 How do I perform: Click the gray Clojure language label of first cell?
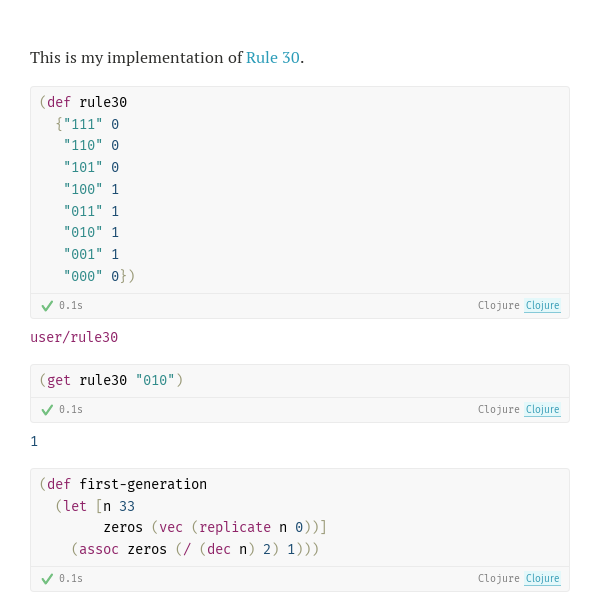point(498,306)
